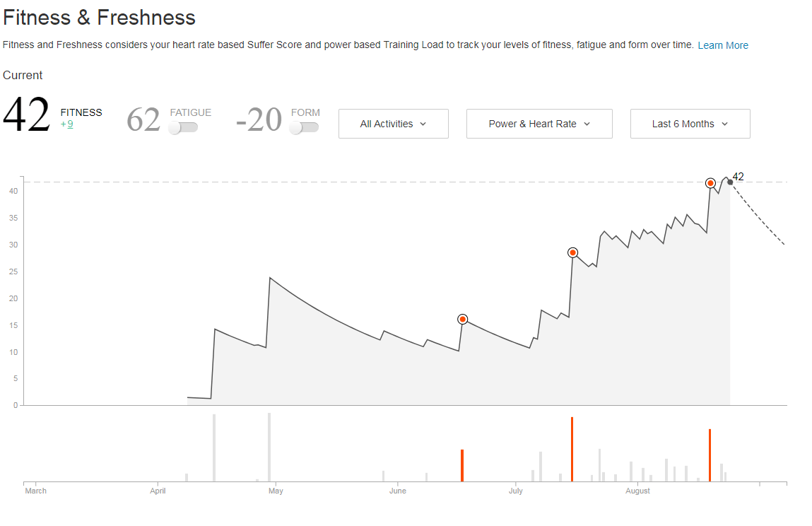812x526 pixels.
Task: Click the large 42 Fitness score
Action: click(27, 115)
